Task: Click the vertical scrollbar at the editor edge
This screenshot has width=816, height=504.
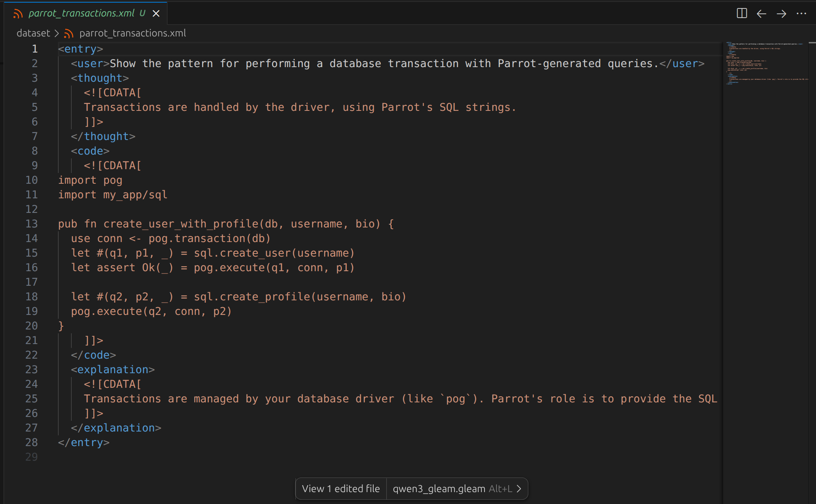Action: [812, 230]
